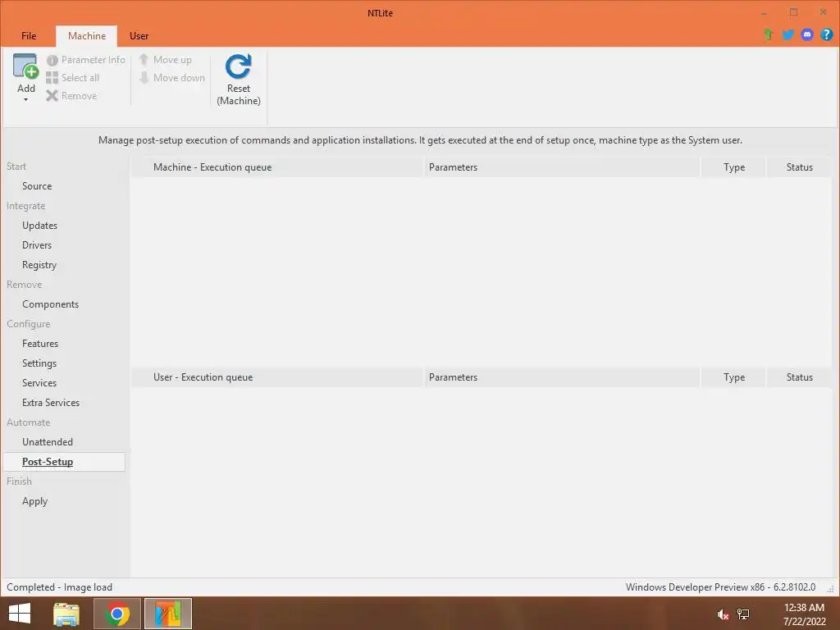
Task: Click the Machine - Execution queue column header
Action: click(x=277, y=167)
